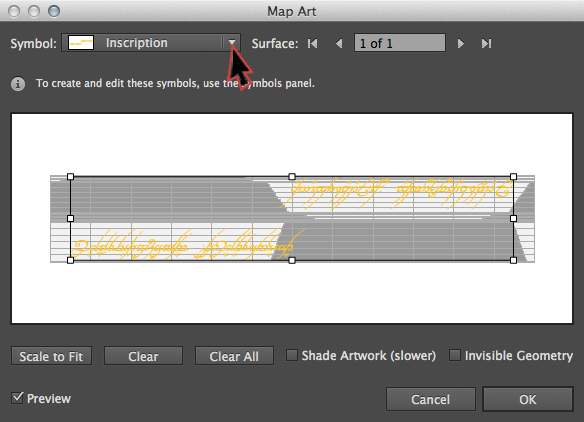The height and width of the screenshot is (422, 584).
Task: Cancel the Map Art dialog
Action: [x=431, y=399]
